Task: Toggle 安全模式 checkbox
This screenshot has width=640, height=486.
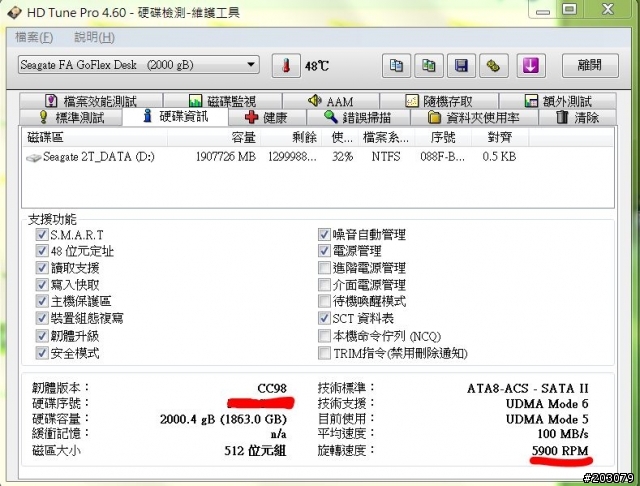Action: [x=41, y=353]
